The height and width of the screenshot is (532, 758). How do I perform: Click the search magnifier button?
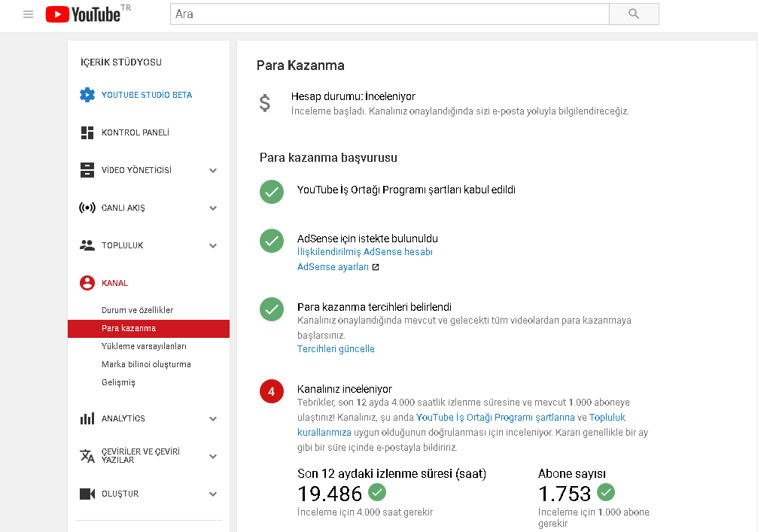pyautogui.click(x=634, y=14)
